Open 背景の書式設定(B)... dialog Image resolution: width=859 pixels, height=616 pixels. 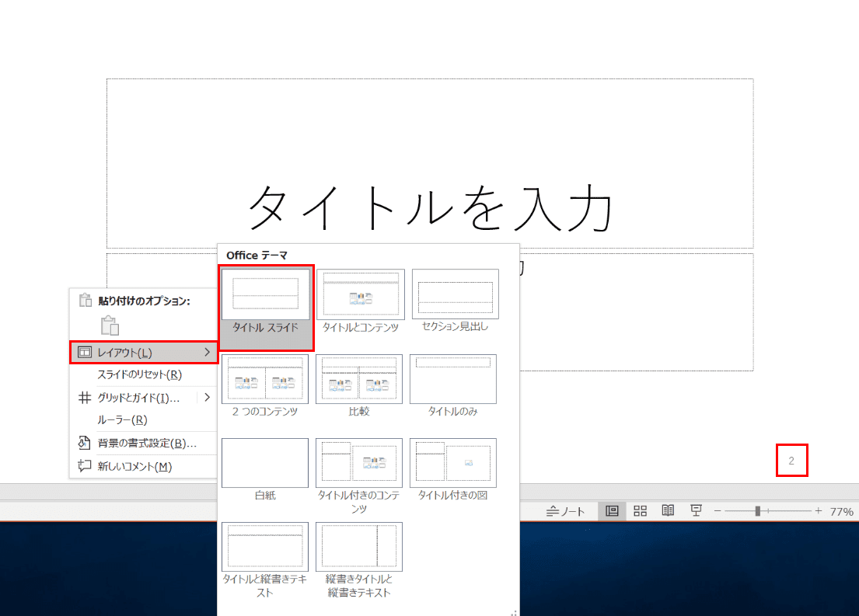click(x=147, y=443)
